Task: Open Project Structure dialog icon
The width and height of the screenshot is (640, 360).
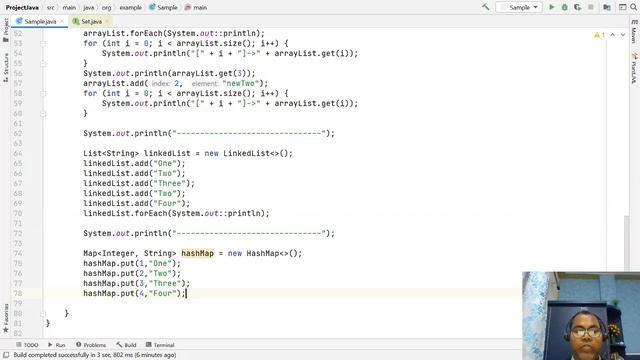Action: (x=607, y=7)
